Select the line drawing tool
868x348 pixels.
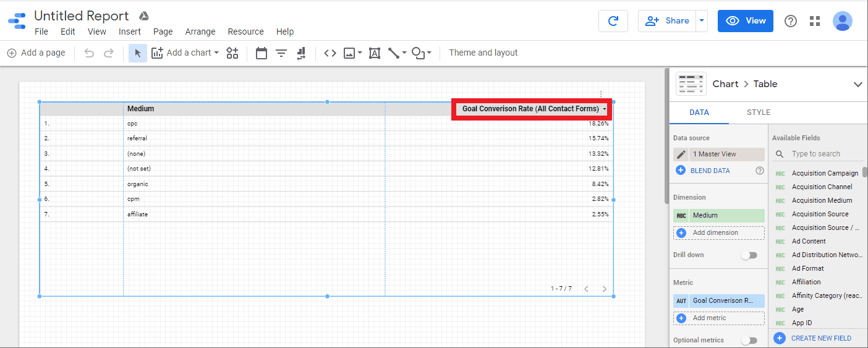394,53
